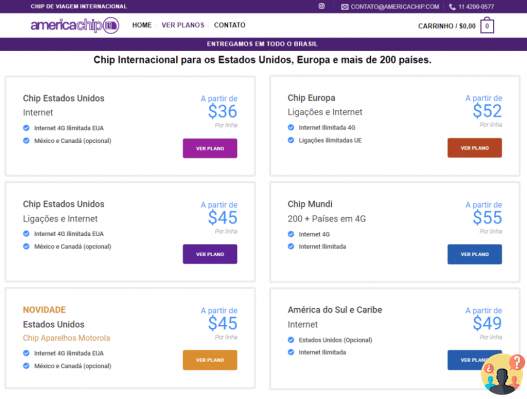Click checkmark beside Internet 4G in Chip Mundi

click(291, 234)
